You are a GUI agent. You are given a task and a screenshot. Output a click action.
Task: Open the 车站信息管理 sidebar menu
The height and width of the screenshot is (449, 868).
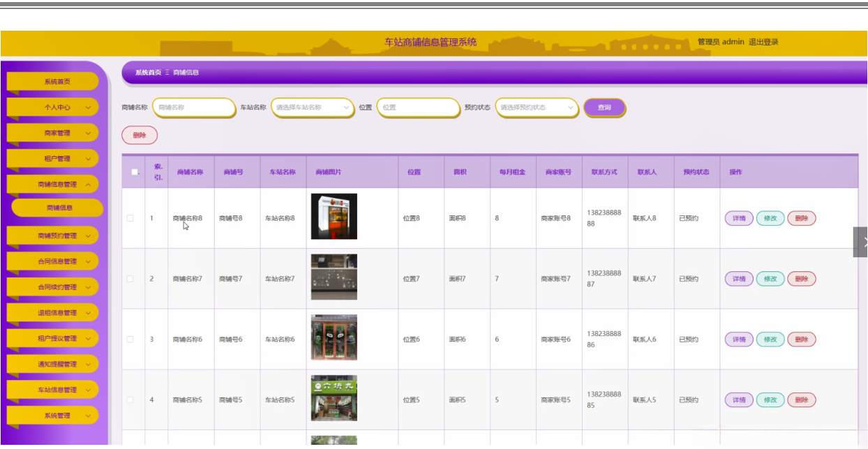[x=53, y=390]
